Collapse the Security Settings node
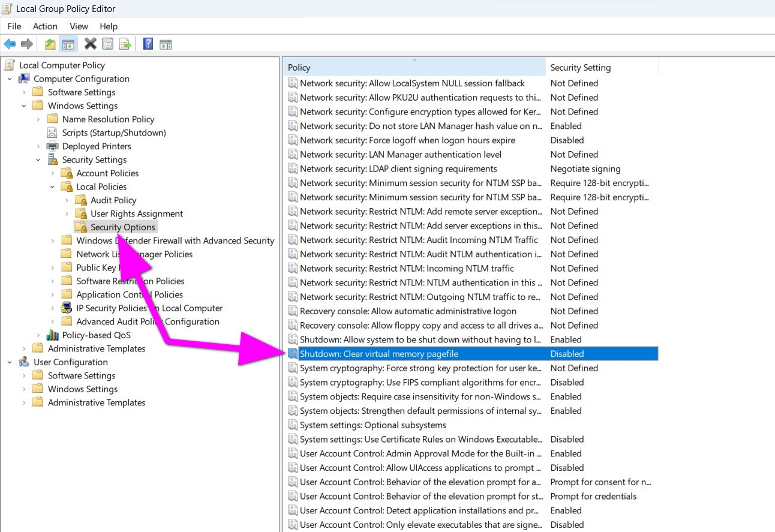This screenshot has width=775, height=532. click(x=38, y=160)
